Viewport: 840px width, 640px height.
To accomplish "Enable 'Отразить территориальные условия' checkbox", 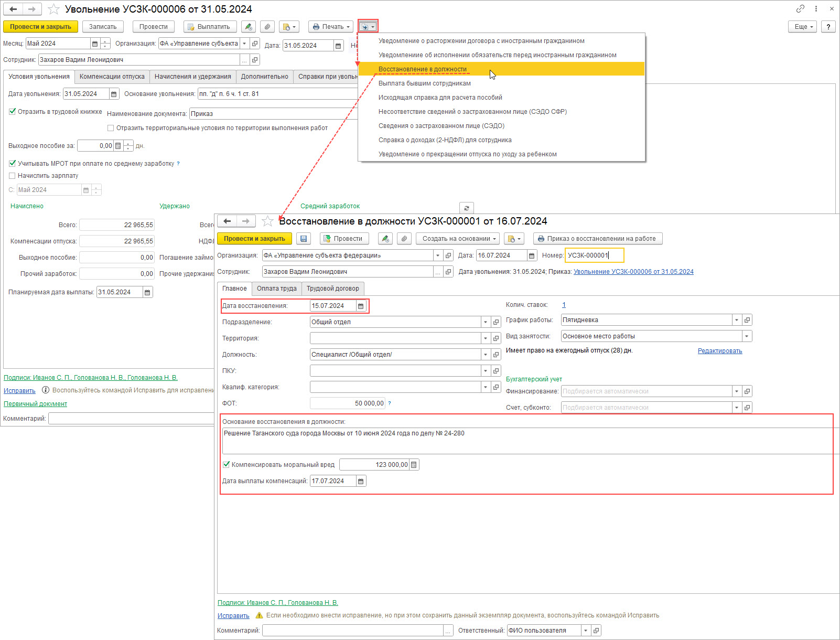I will tap(111, 128).
